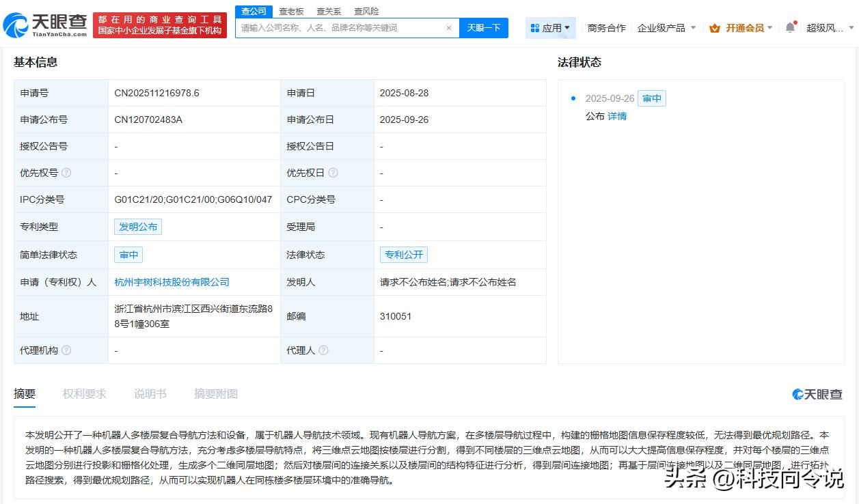Switch to the 说明书 tab
859x504 pixels.
click(x=150, y=394)
